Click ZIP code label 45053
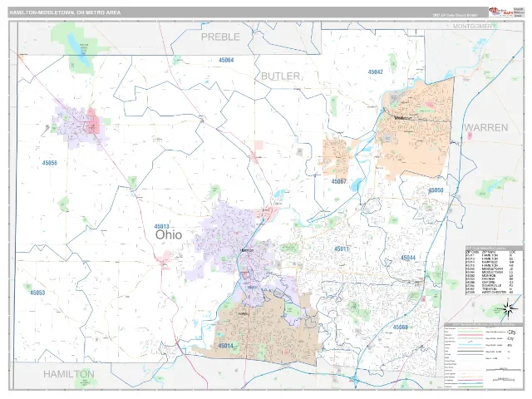 tap(37, 293)
